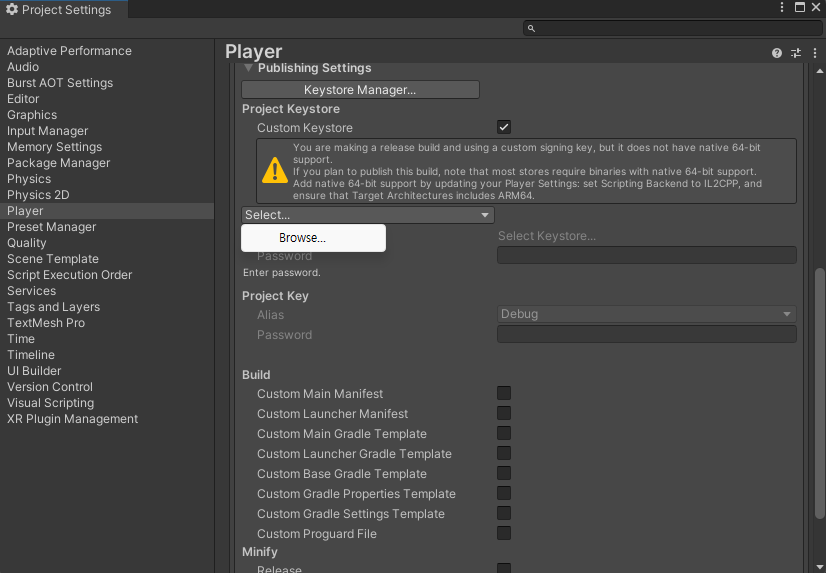The width and height of the screenshot is (826, 573).
Task: Click the yellow warning triangle icon
Action: point(274,170)
